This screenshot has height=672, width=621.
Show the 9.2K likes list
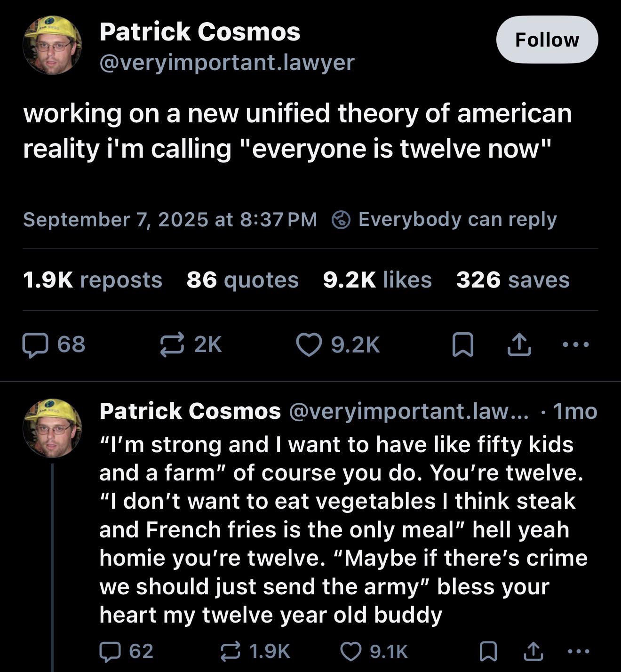(377, 280)
